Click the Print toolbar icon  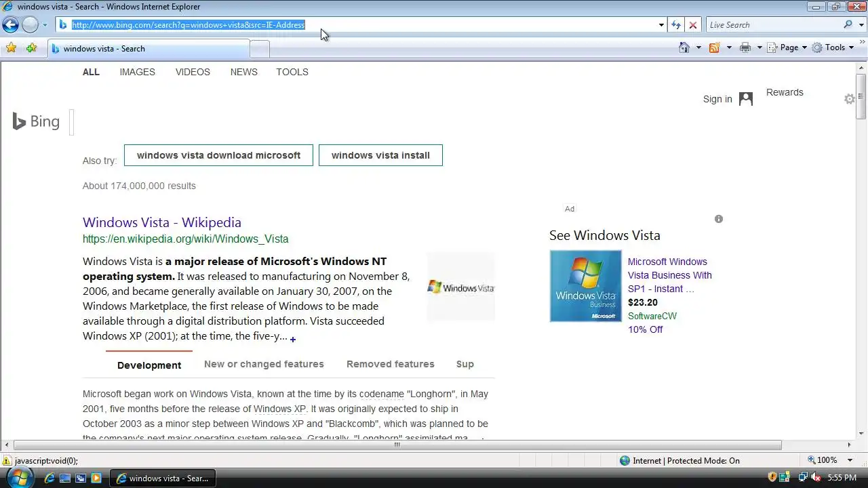pyautogui.click(x=745, y=47)
